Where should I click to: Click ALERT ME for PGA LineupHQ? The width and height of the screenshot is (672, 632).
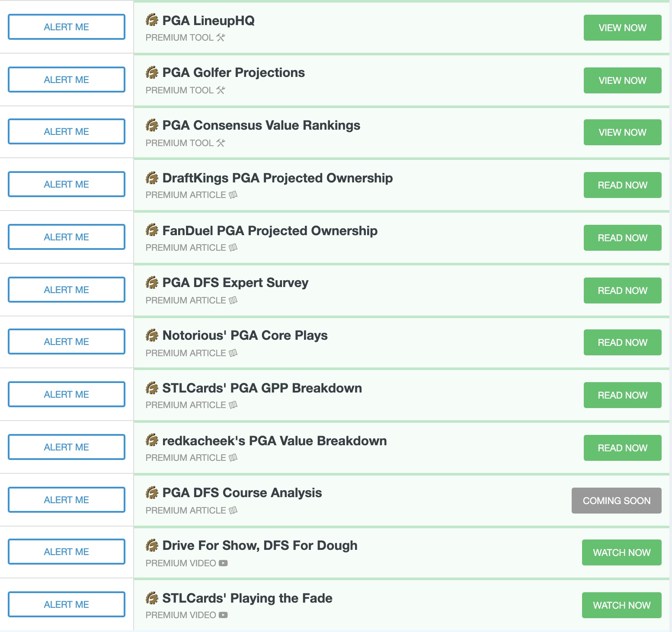[67, 27]
